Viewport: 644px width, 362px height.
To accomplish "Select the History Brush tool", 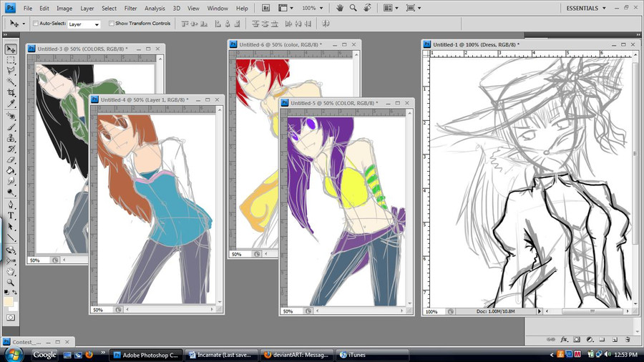I will tap(11, 149).
